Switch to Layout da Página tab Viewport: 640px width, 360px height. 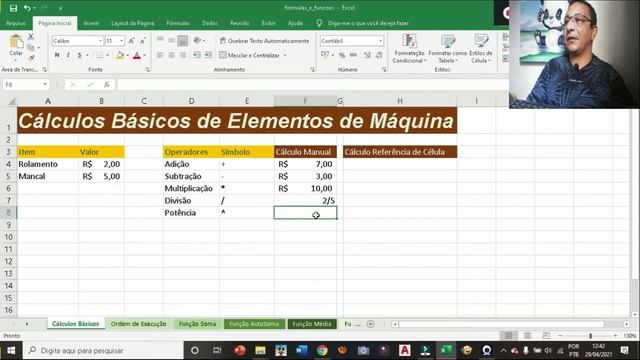133,23
